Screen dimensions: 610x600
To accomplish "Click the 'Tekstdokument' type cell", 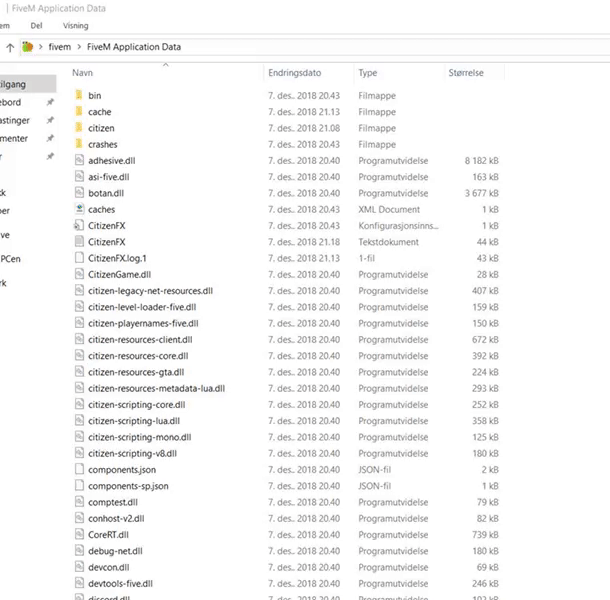I will [x=388, y=242].
